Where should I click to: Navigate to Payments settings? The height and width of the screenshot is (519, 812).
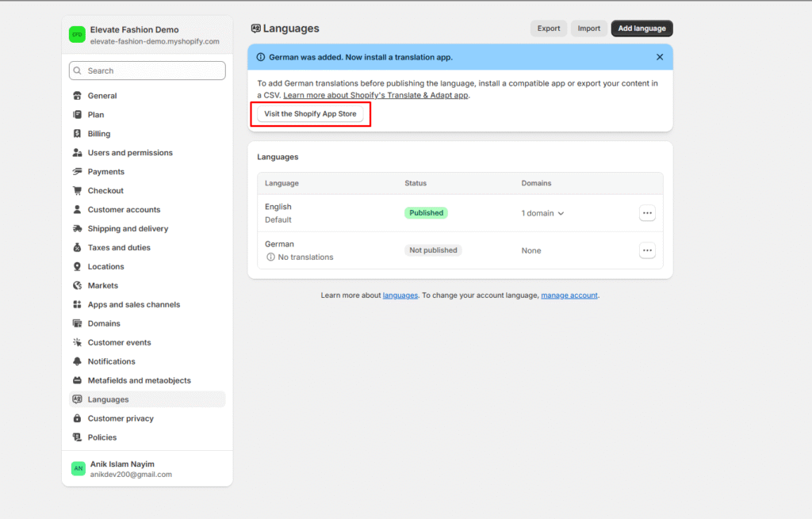point(147,171)
